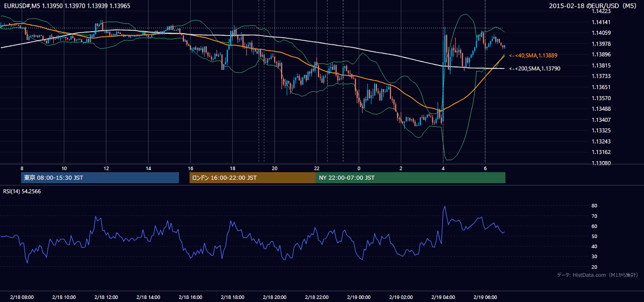Click the RSI(14) 54.2566 indicator label
Screen dimensions: 644x302
coord(22,191)
